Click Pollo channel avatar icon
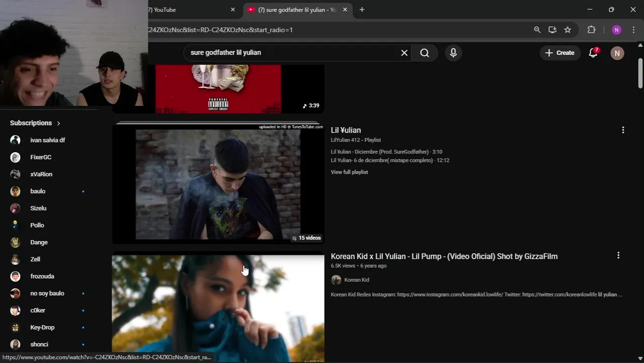The image size is (644, 363). click(16, 225)
